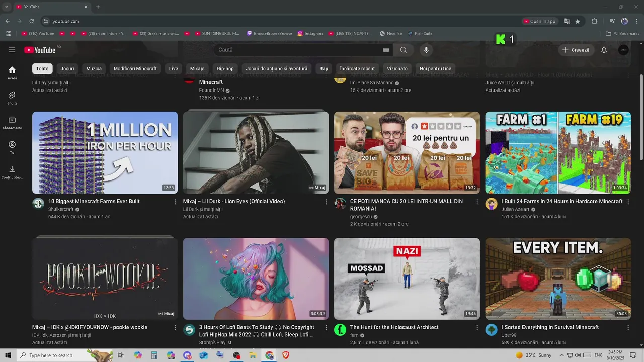Select the Muzică filter chip
The width and height of the screenshot is (644, 362).
[94, 69]
